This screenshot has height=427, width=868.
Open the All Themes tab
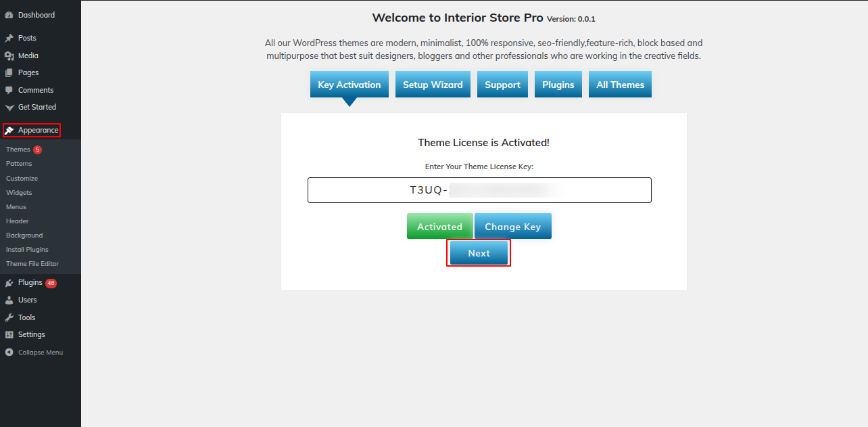coord(620,85)
